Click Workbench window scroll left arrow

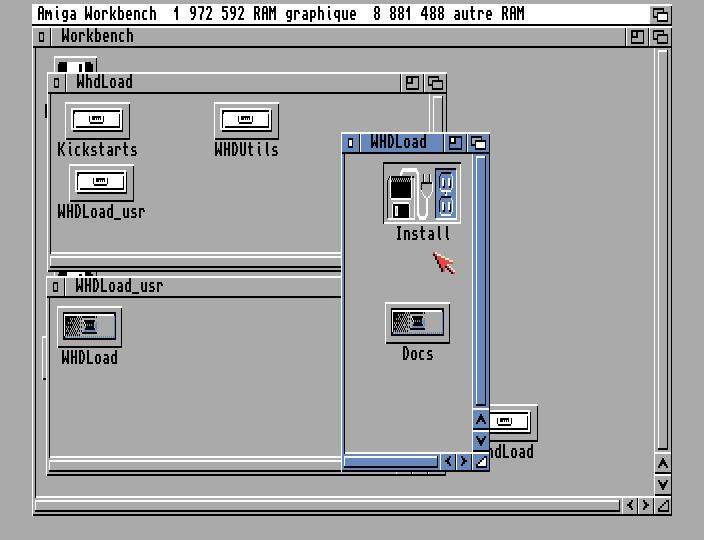tap(630, 505)
